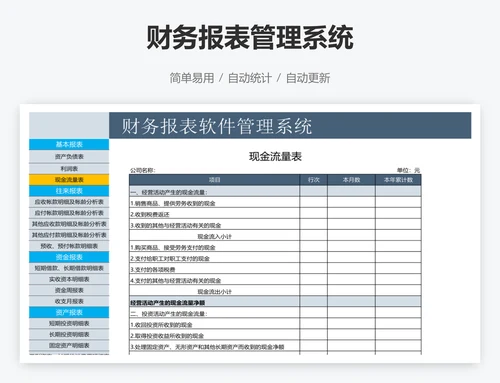Click the 简单易用 tagline text

coord(192,78)
